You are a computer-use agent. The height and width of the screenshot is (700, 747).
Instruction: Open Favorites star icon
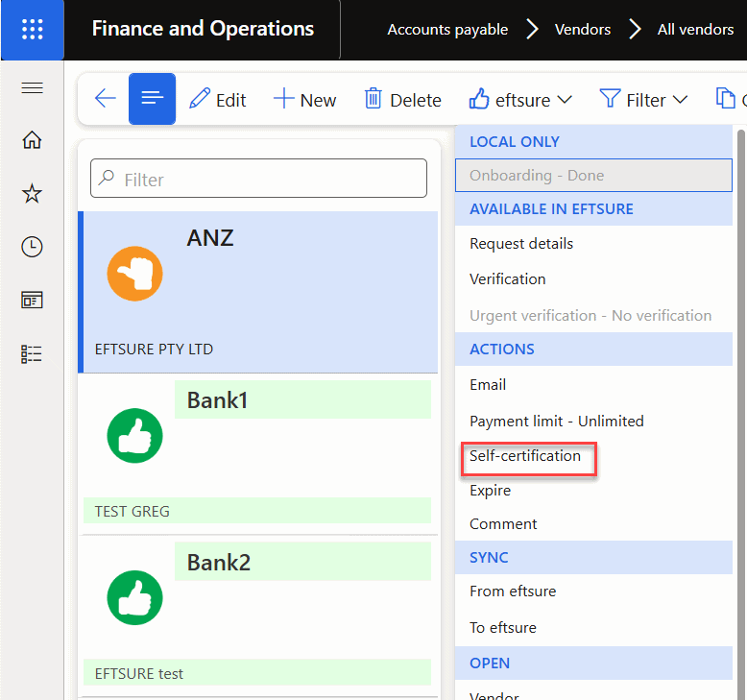coord(32,193)
